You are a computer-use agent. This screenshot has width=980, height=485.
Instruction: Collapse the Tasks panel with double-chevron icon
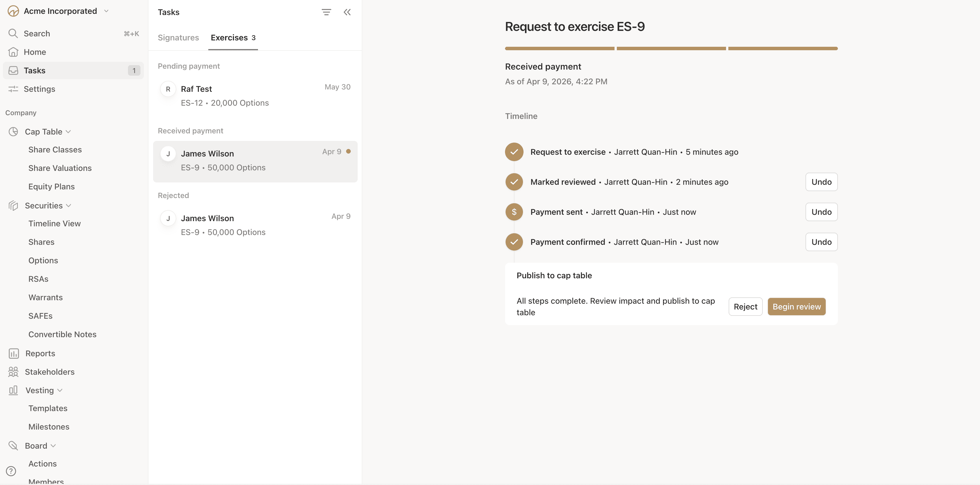[x=347, y=12]
